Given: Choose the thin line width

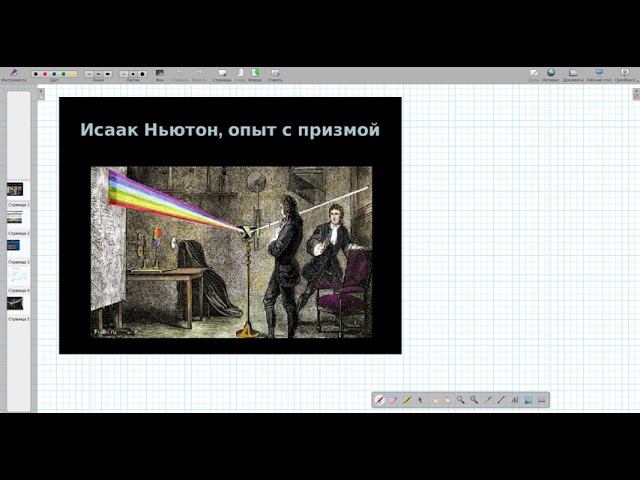Looking at the screenshot, I should [x=89, y=74].
